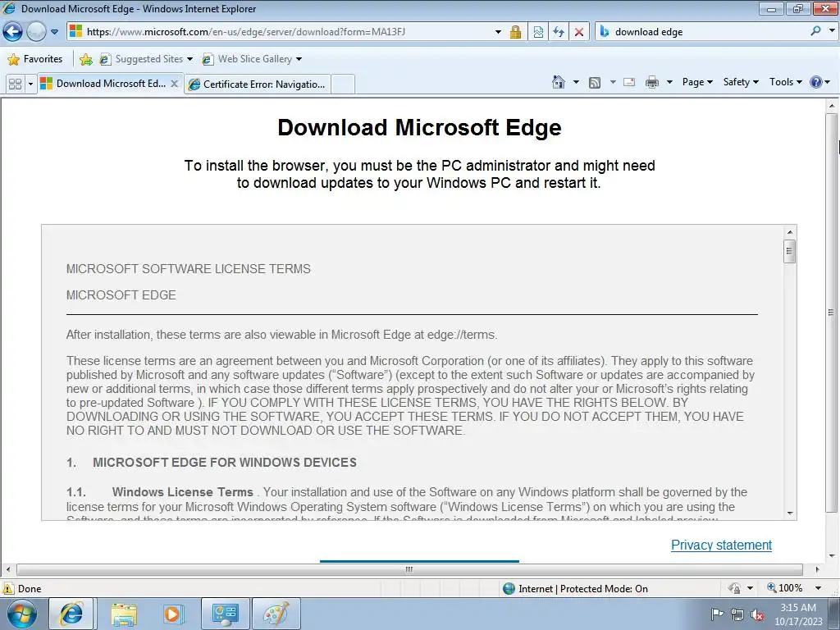
Task: Click the license terms scrollbar thumb
Action: 790,251
